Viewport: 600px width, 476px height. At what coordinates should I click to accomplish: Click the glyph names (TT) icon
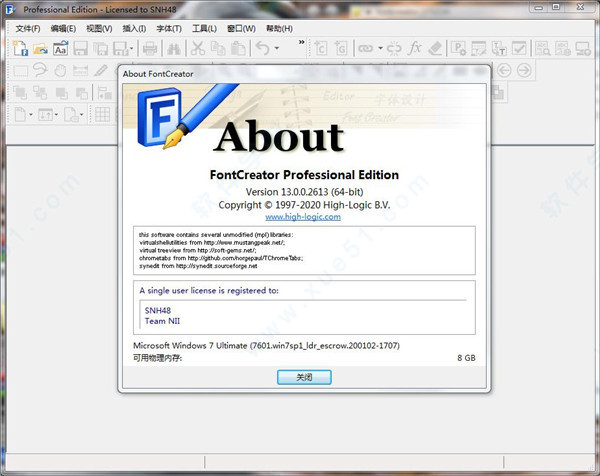(x=499, y=49)
